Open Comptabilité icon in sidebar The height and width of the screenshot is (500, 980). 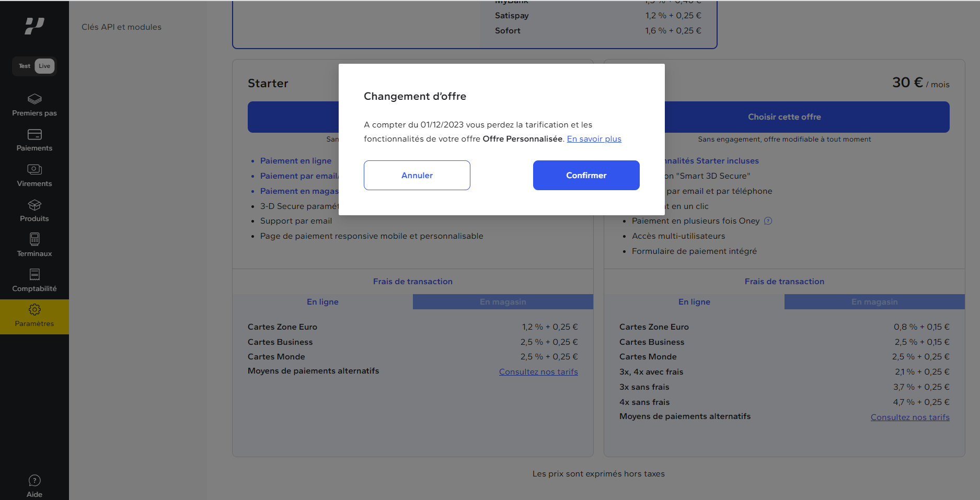pyautogui.click(x=34, y=274)
